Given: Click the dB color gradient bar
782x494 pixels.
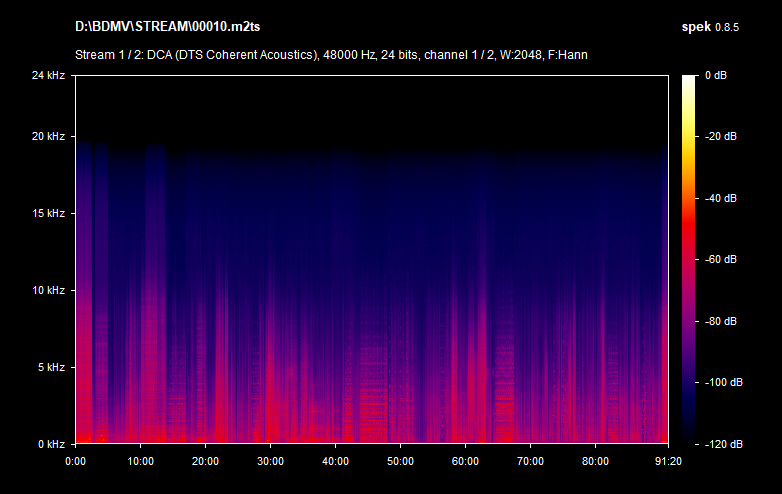Looking at the screenshot, I should click(x=691, y=259).
